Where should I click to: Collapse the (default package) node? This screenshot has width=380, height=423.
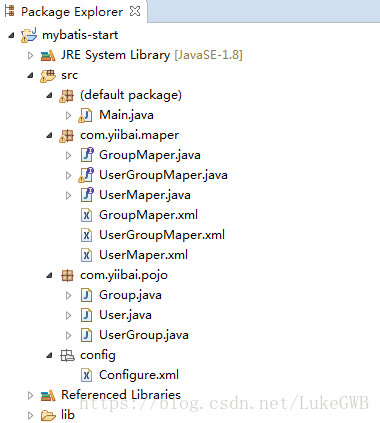(x=49, y=95)
